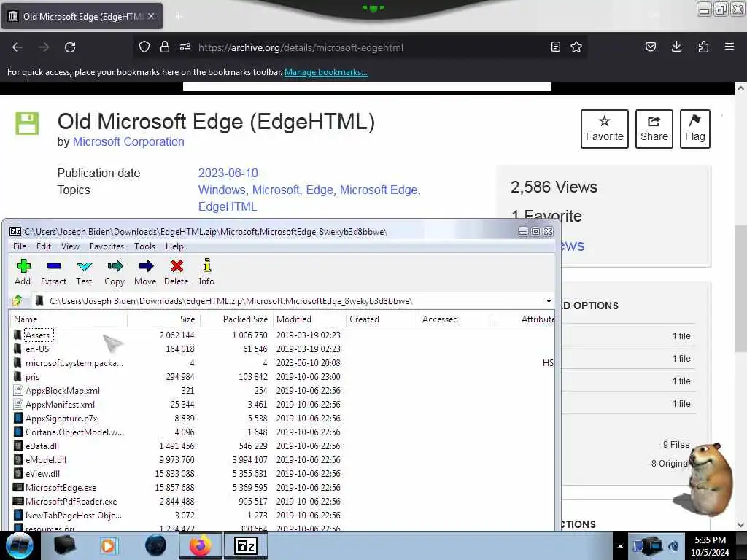
Task: Click the Add button in 7-Zip toolbar
Action: (23, 272)
